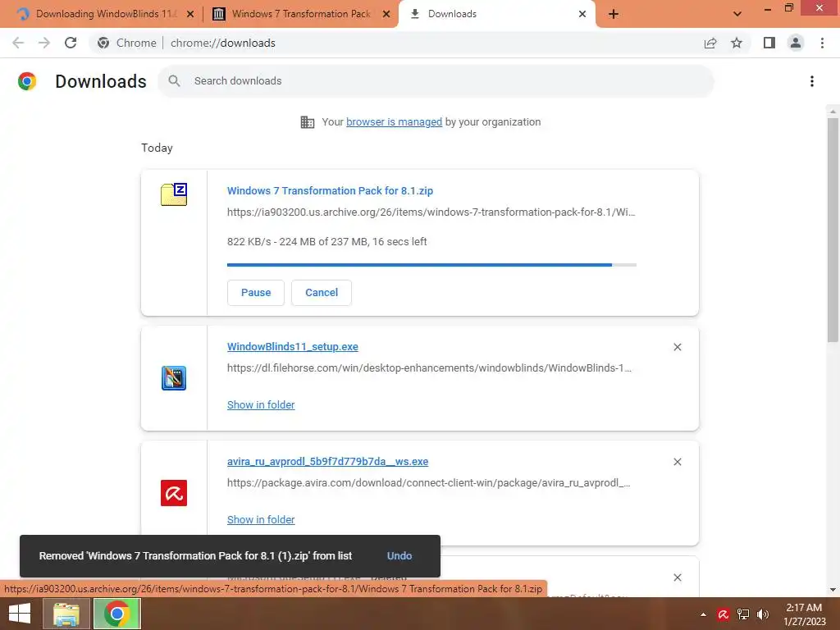840x630 pixels.
Task: Switch to Windows 7 Transformation Pack tab
Action: click(x=301, y=14)
